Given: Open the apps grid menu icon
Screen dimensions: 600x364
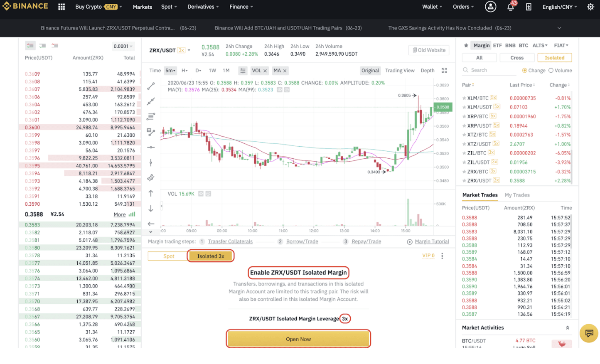Looking at the screenshot, I should click(61, 7).
